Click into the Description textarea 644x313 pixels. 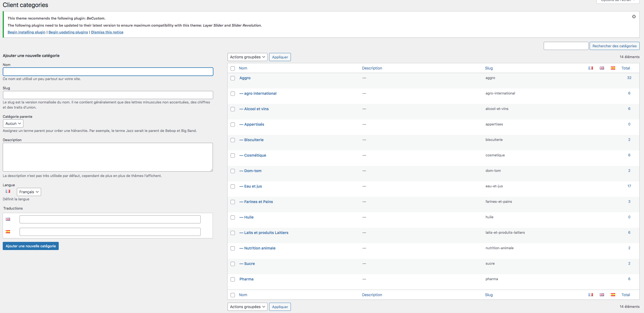click(108, 157)
